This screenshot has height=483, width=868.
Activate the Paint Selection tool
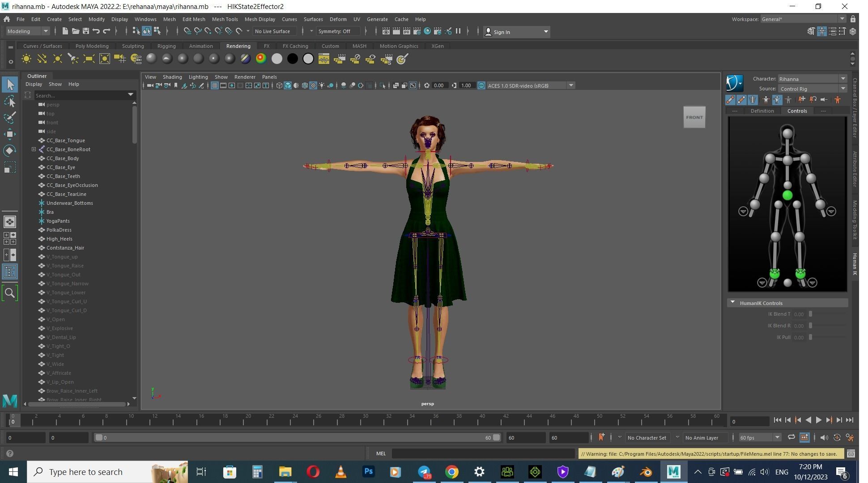coord(10,118)
